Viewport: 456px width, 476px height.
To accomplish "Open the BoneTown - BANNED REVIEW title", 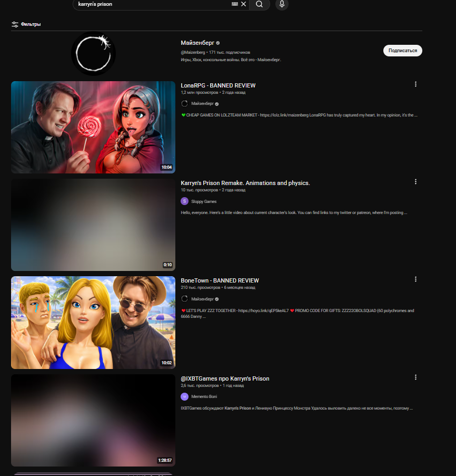I will click(220, 281).
